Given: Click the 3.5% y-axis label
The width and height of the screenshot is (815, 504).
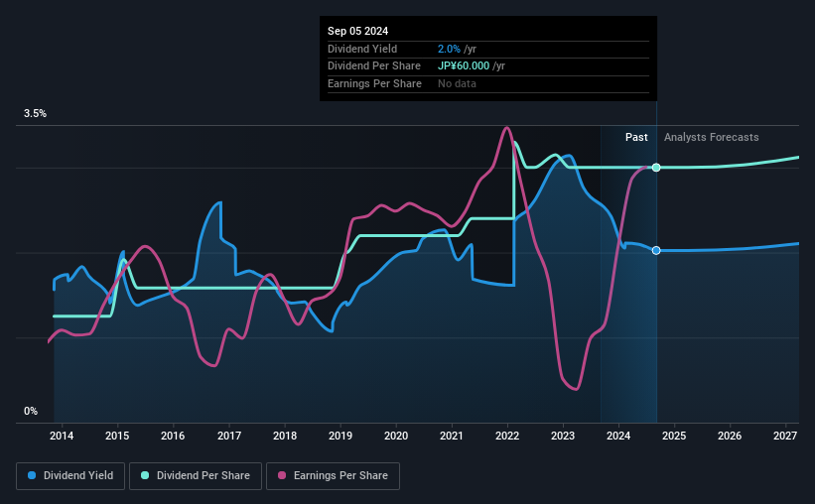Looking at the screenshot, I should 35,114.
